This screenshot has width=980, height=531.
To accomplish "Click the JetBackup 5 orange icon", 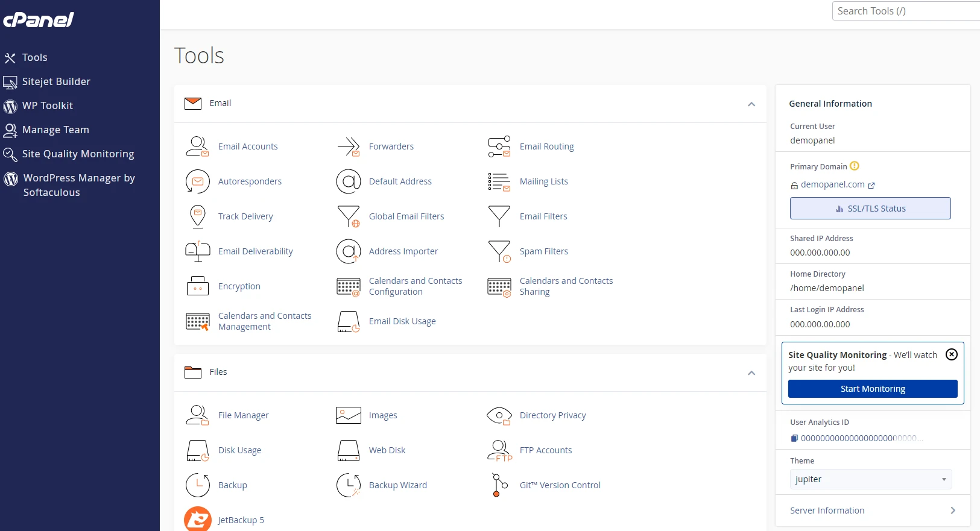I will [x=197, y=520].
